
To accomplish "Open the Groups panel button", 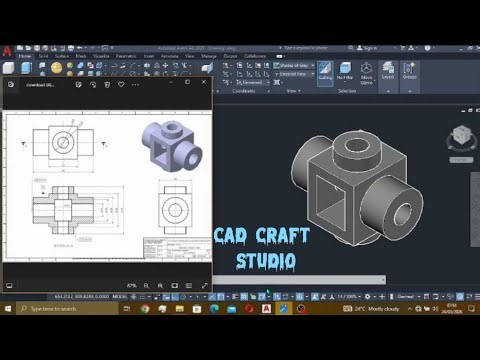I will 409,71.
